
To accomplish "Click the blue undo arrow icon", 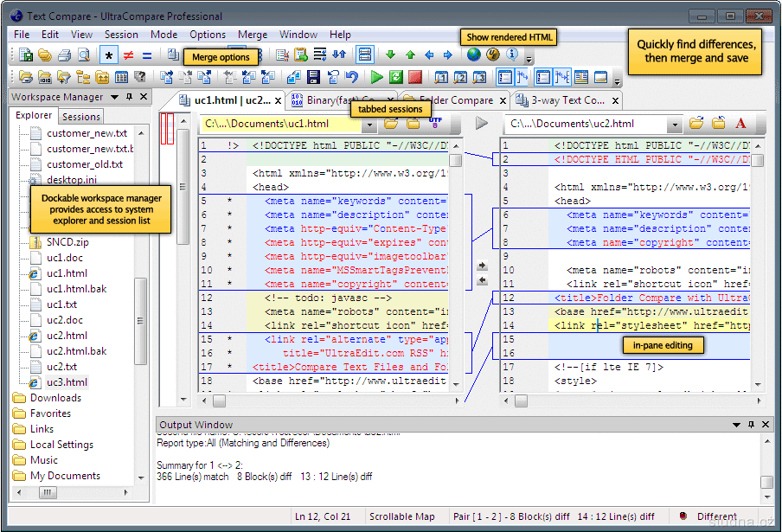I will [x=352, y=78].
